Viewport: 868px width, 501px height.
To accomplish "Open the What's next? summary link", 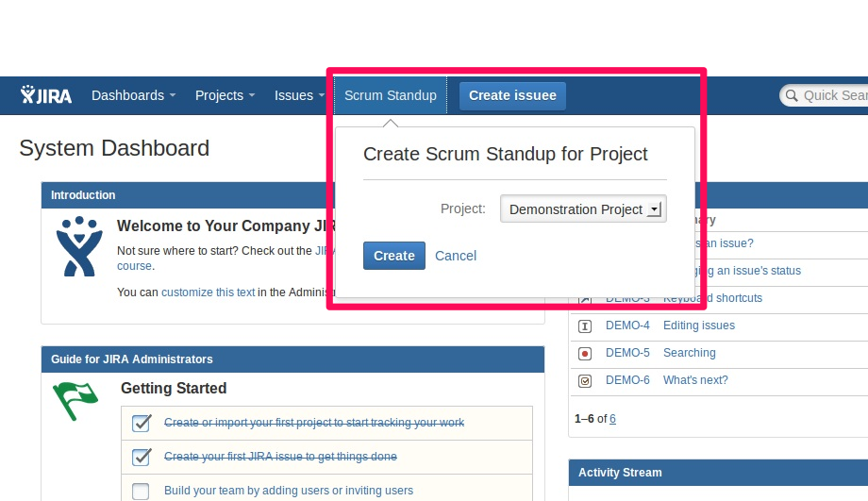I will click(695, 380).
